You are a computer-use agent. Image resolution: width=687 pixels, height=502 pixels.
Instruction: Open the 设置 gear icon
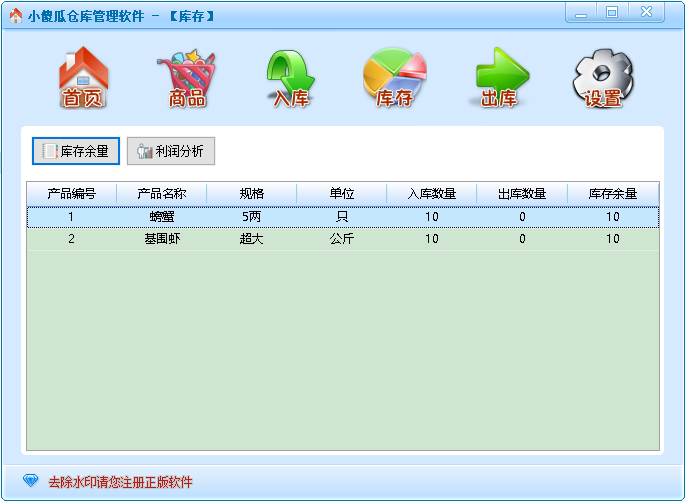(x=604, y=78)
